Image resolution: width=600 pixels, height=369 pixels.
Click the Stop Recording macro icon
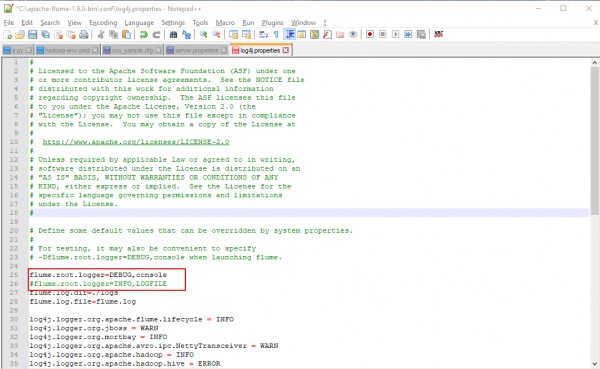pyautogui.click(x=383, y=34)
